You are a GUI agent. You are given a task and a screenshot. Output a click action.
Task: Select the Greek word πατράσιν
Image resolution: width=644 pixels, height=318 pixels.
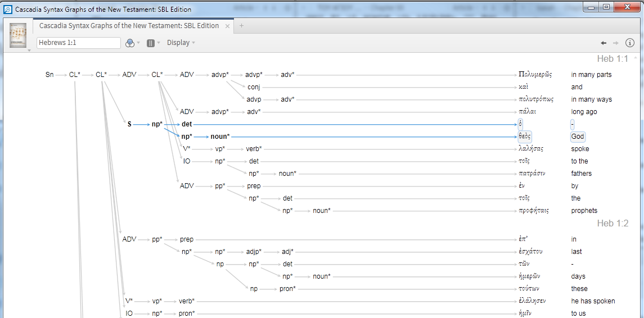pos(532,173)
